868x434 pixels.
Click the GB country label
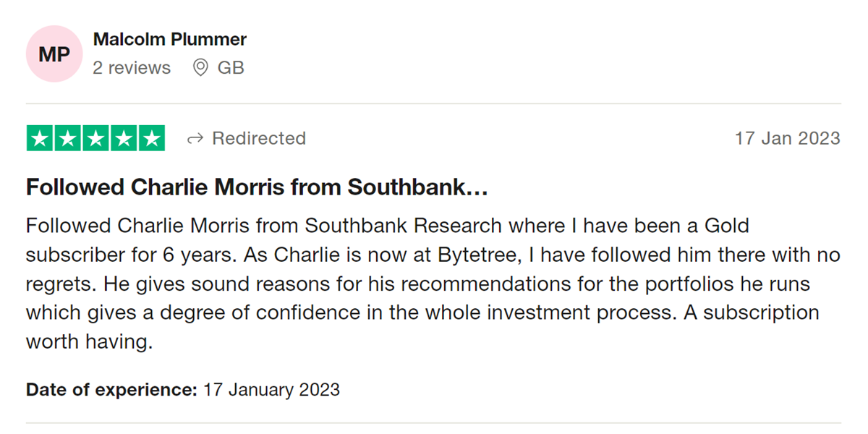tap(231, 68)
